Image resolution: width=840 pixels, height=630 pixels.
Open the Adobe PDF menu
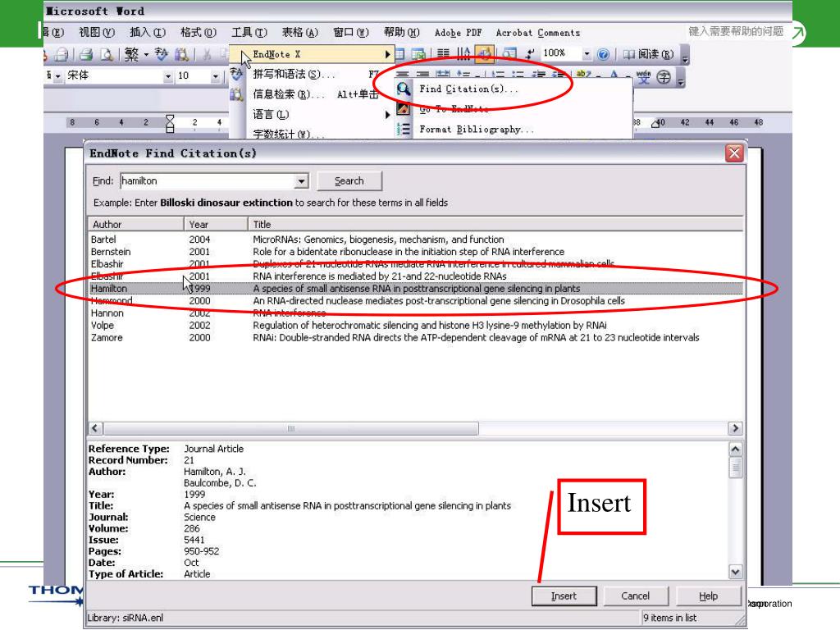[x=458, y=33]
